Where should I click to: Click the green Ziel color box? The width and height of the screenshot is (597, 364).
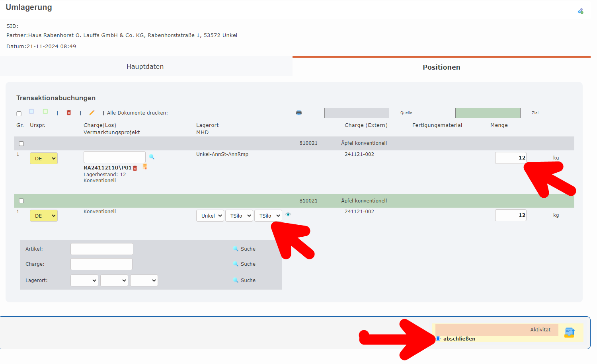tap(488, 113)
